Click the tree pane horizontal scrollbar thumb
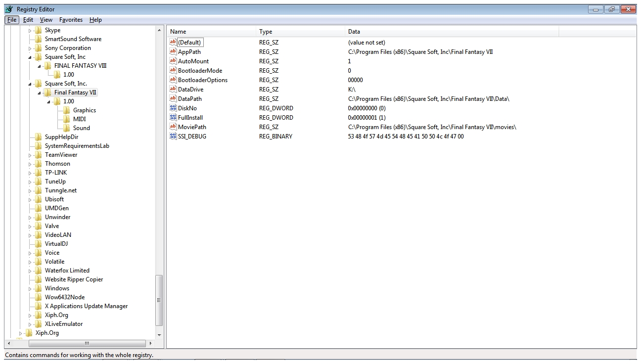The width and height of the screenshot is (641, 364). [x=87, y=343]
